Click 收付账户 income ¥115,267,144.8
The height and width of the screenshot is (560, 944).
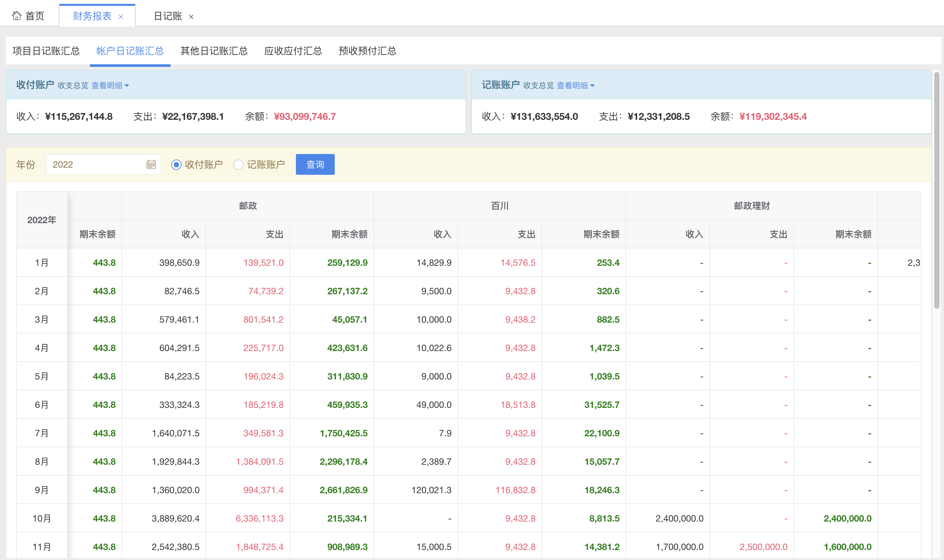[x=79, y=117]
